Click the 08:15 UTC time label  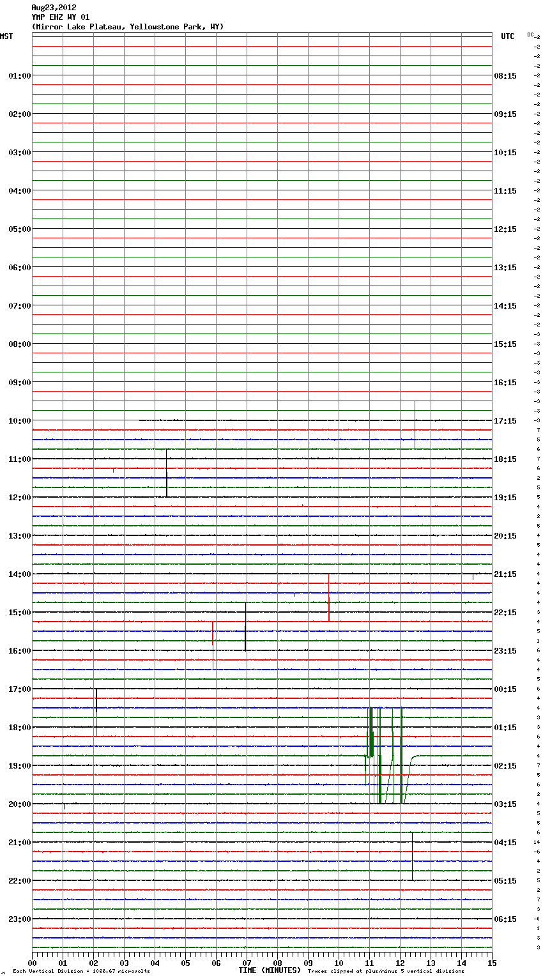505,76
